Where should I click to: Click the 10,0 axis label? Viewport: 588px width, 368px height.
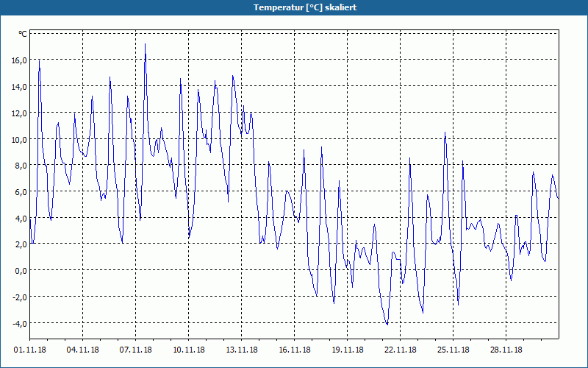pos(20,139)
